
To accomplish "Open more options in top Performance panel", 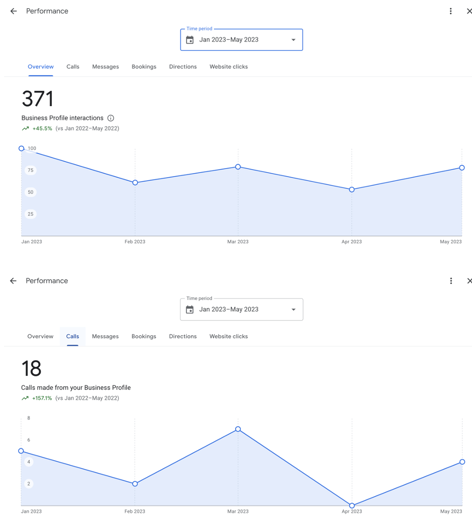I will tap(451, 11).
